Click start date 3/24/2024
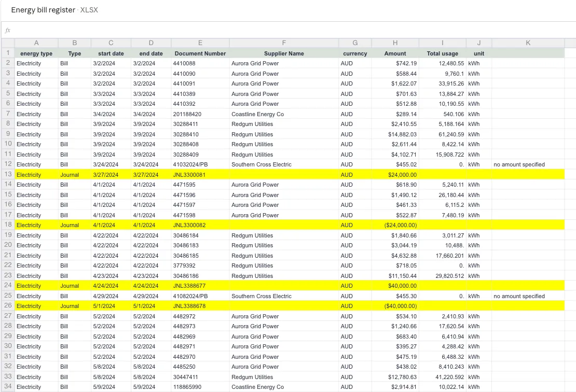 111,164
